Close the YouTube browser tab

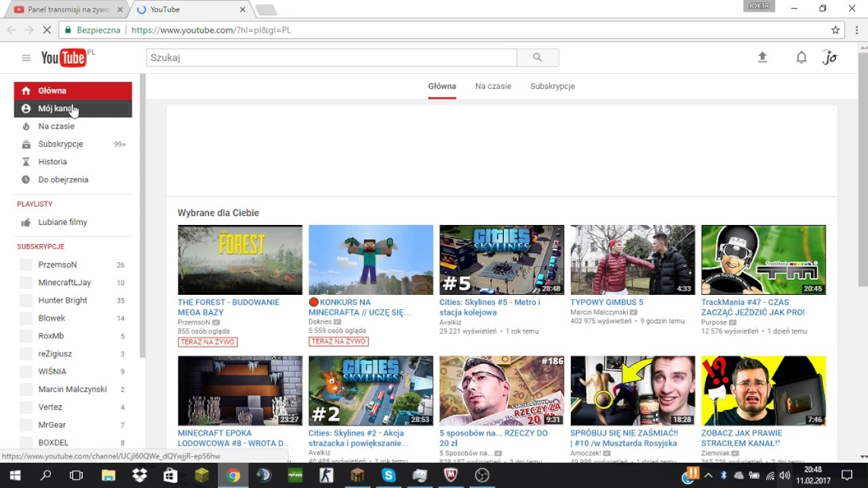pyautogui.click(x=243, y=9)
